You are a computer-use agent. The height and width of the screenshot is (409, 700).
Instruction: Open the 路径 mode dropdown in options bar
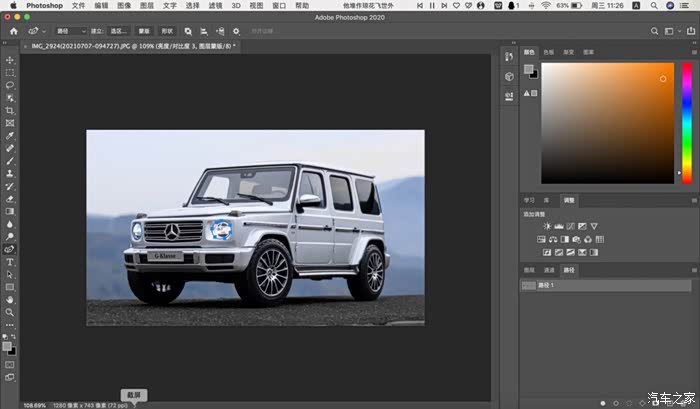70,31
